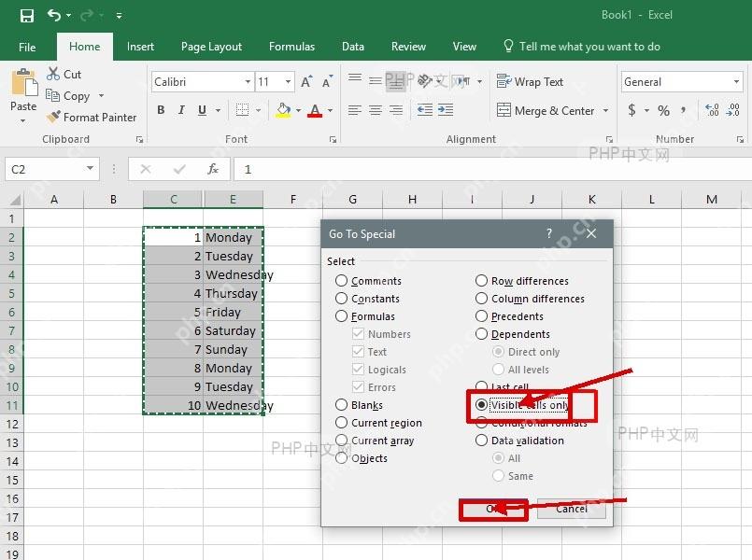Switch to the Formulas tab
Screen dimensions: 752x560
tap(291, 47)
